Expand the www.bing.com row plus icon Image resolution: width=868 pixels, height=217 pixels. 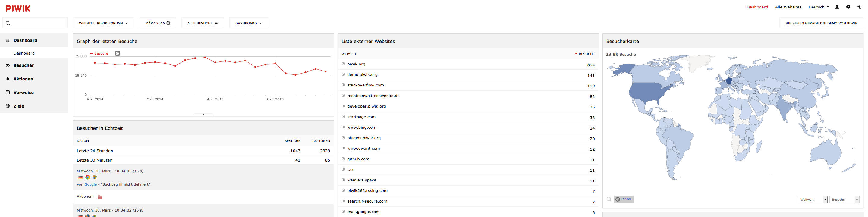(x=343, y=127)
